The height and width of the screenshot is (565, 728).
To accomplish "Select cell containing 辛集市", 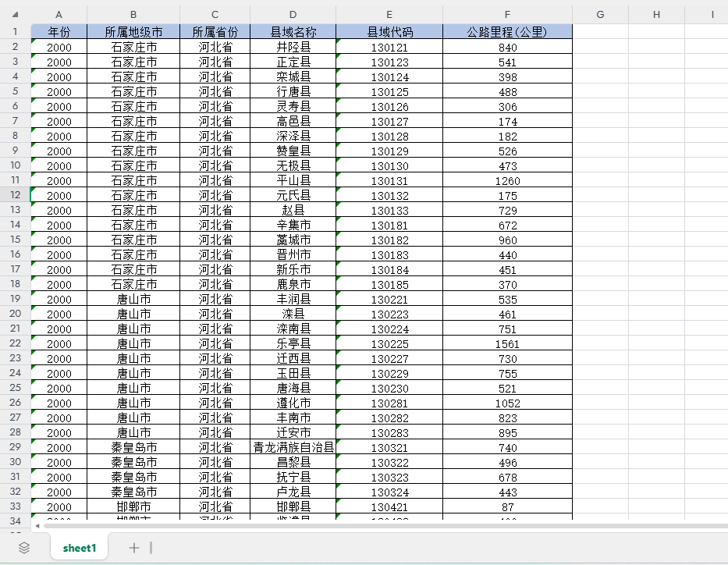I will [x=293, y=225].
